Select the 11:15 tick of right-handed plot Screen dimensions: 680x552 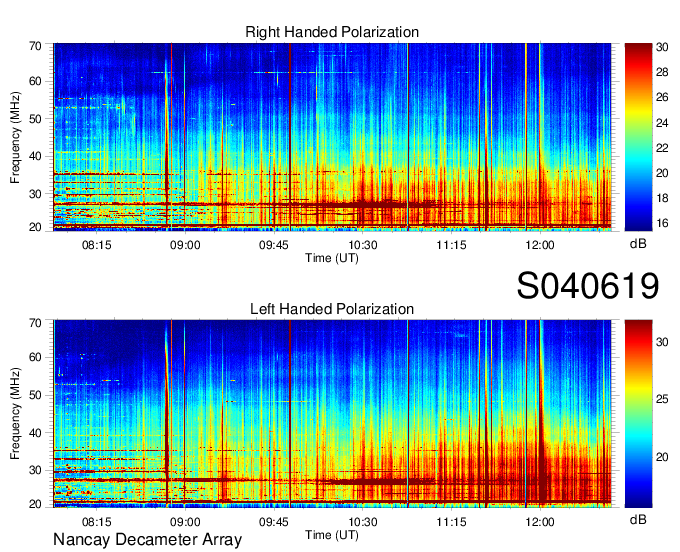pyautogui.click(x=451, y=245)
